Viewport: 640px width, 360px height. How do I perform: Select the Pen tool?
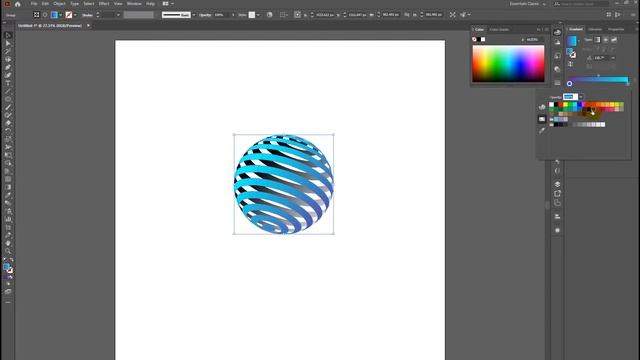(x=8, y=67)
